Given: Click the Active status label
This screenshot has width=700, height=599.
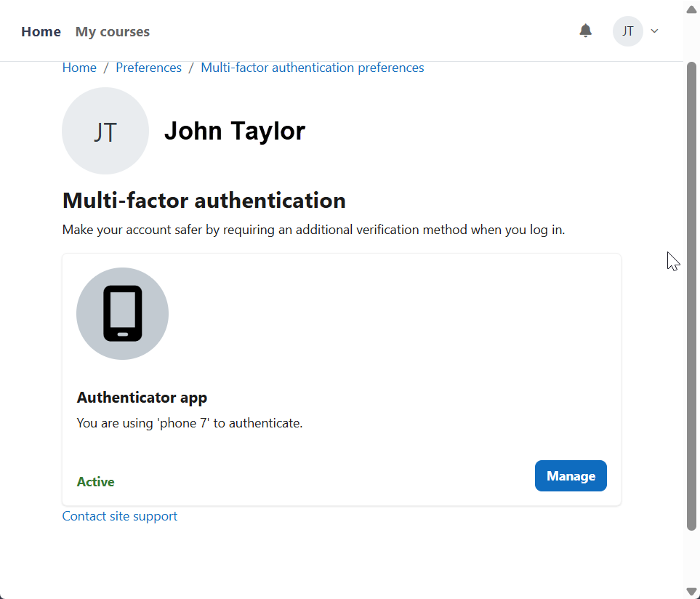Looking at the screenshot, I should pyautogui.click(x=95, y=482).
